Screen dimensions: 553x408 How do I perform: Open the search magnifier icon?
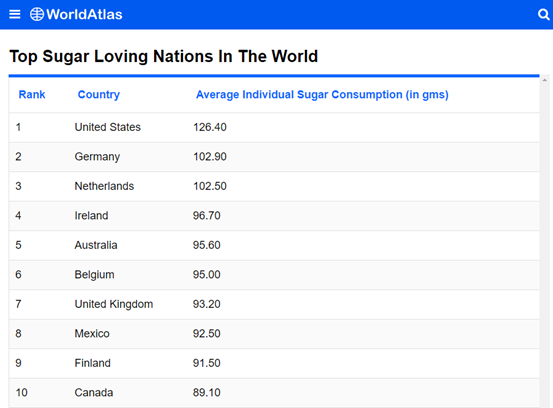(x=543, y=14)
